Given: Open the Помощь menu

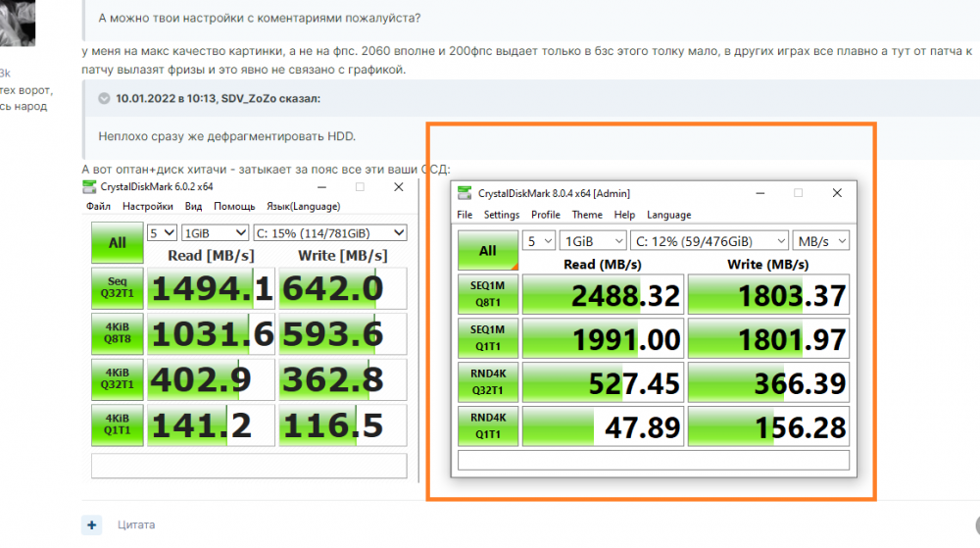Looking at the screenshot, I should point(234,206).
